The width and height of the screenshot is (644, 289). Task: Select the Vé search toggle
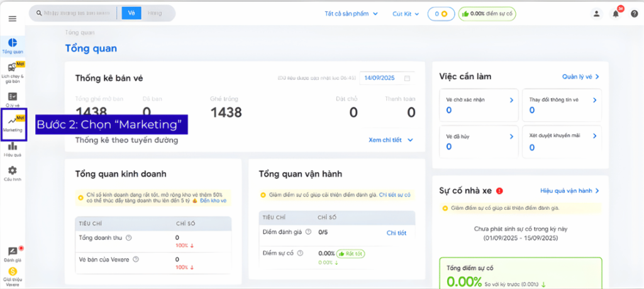(131, 13)
